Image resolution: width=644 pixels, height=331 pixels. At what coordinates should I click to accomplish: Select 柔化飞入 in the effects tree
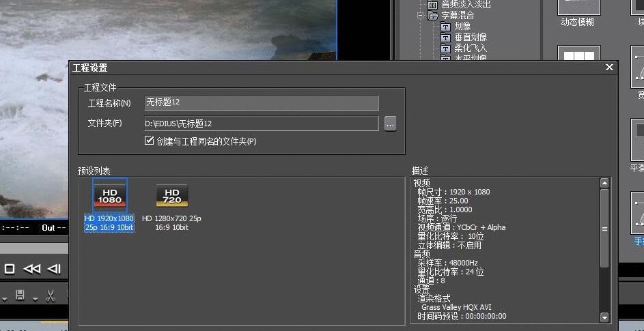pyautogui.click(x=470, y=48)
